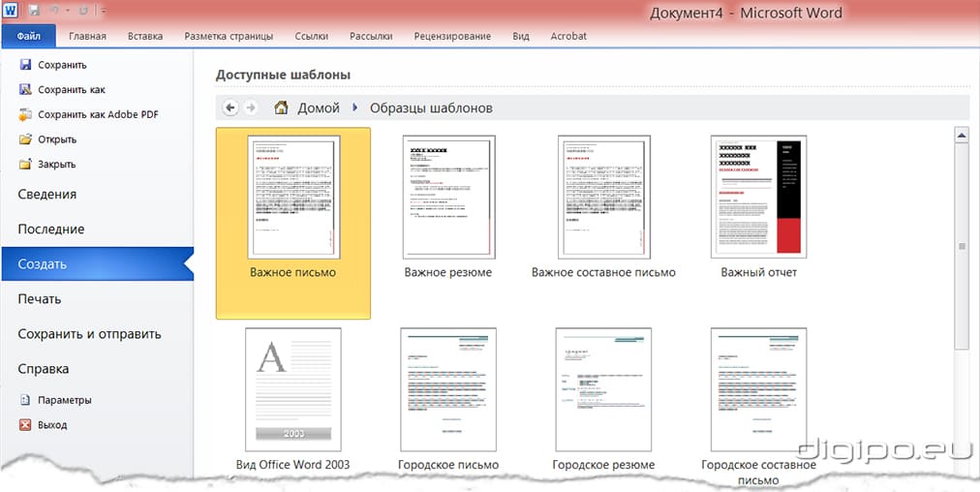Choose Сохранить как Adobe PDF
This screenshot has height=492, width=980.
click(x=97, y=114)
